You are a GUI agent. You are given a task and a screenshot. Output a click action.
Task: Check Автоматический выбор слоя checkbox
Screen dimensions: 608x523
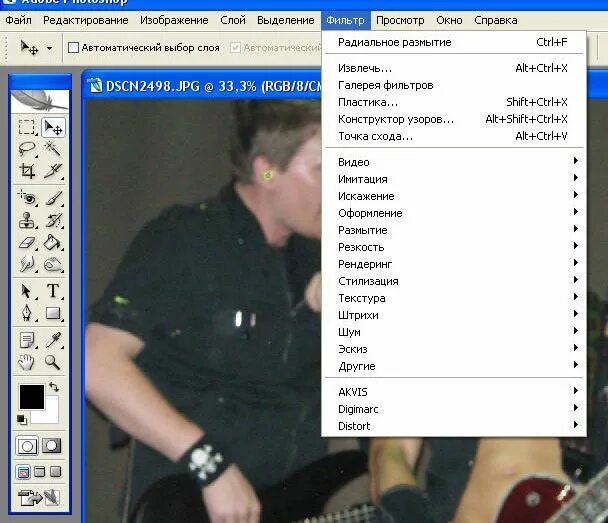tap(73, 48)
